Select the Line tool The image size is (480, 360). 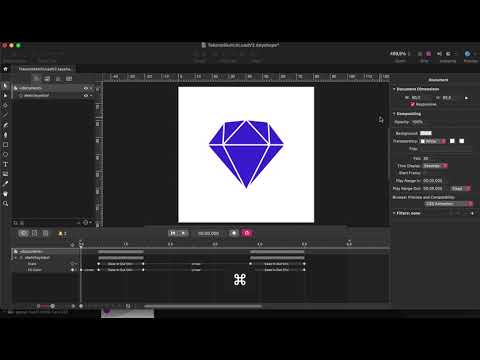click(x=5, y=115)
